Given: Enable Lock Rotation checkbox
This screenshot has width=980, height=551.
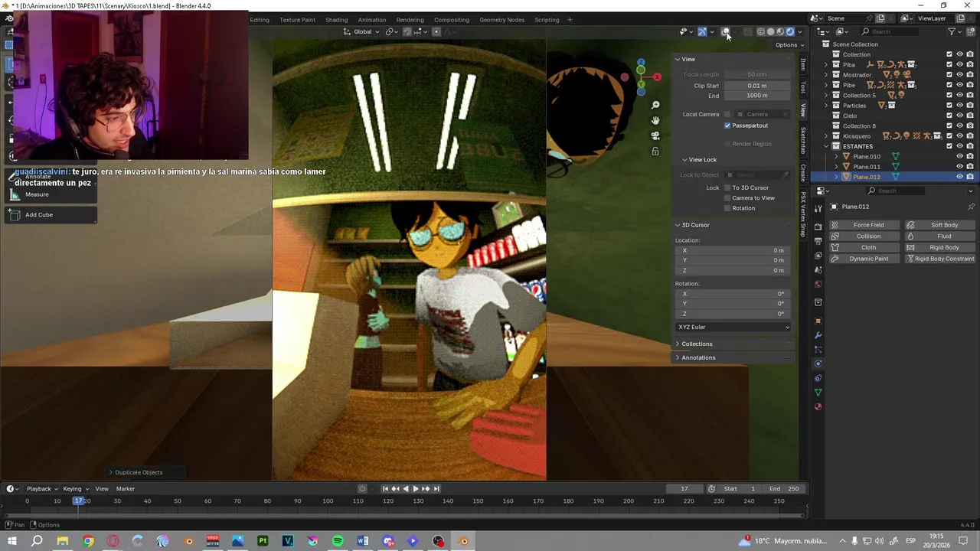Looking at the screenshot, I should 727,208.
